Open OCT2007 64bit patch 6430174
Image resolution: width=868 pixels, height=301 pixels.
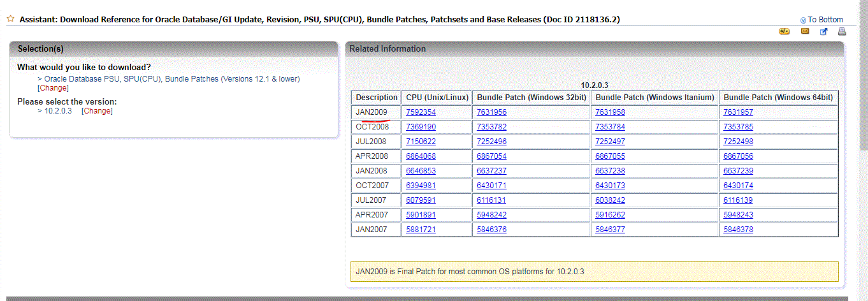coord(738,186)
